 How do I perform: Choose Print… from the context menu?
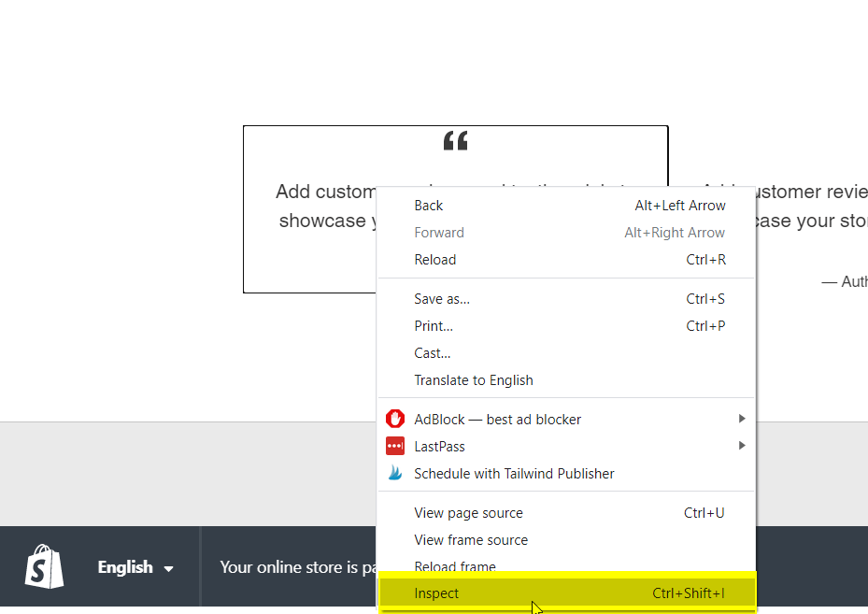point(434,326)
